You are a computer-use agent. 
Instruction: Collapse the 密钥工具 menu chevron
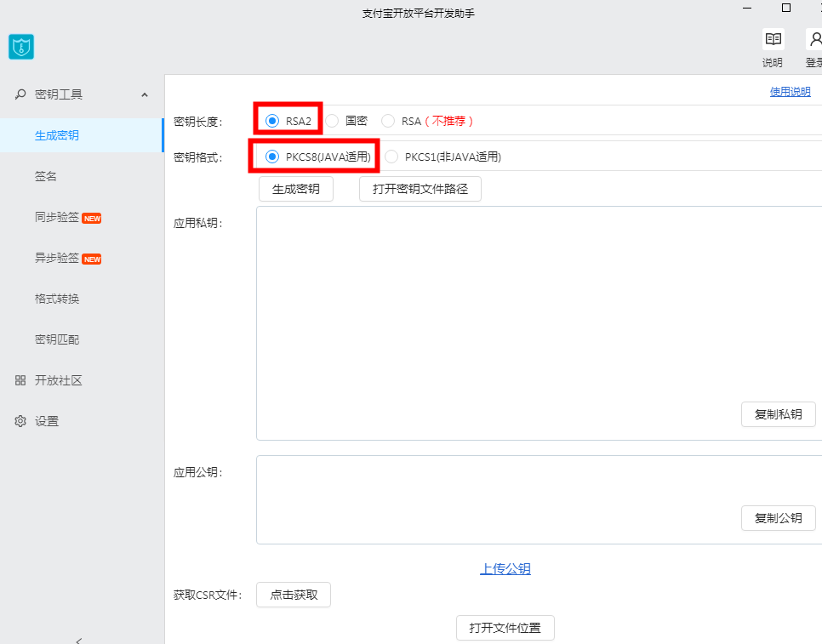point(145,94)
